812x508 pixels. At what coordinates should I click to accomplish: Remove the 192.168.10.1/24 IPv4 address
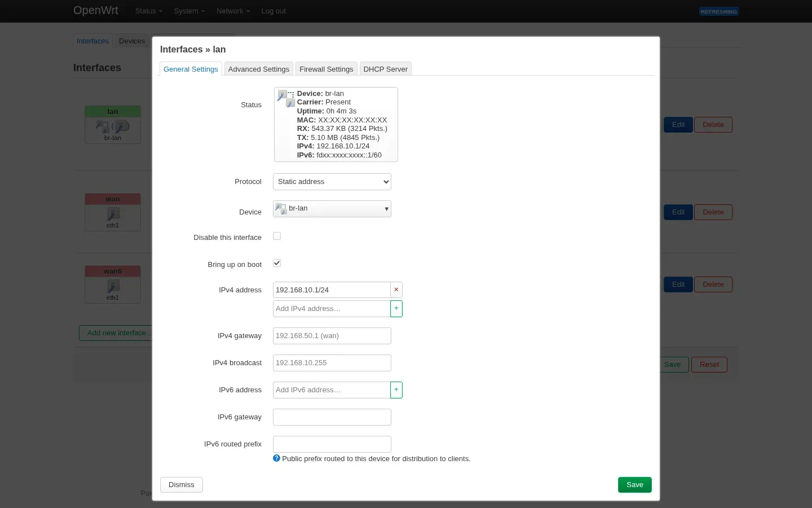tap(396, 290)
